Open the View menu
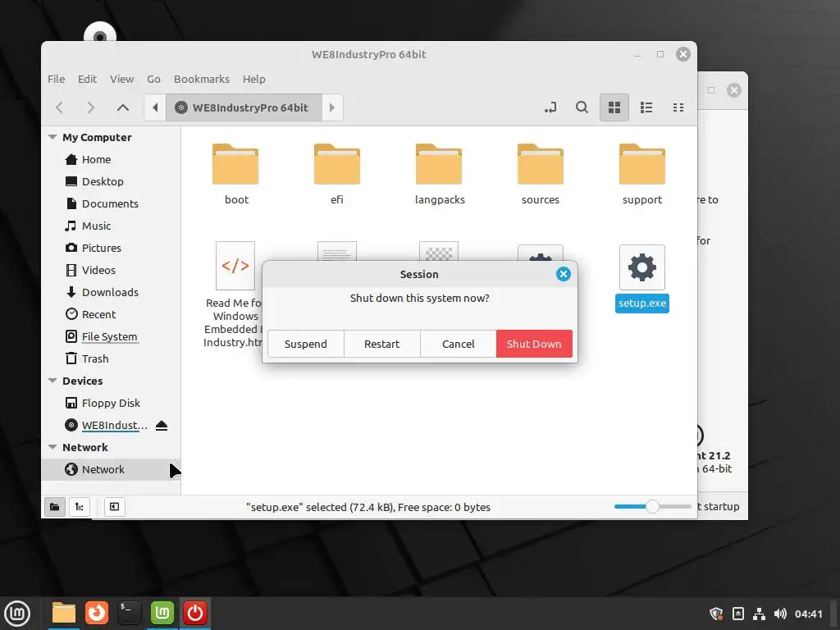This screenshot has height=630, width=840. pyautogui.click(x=121, y=80)
